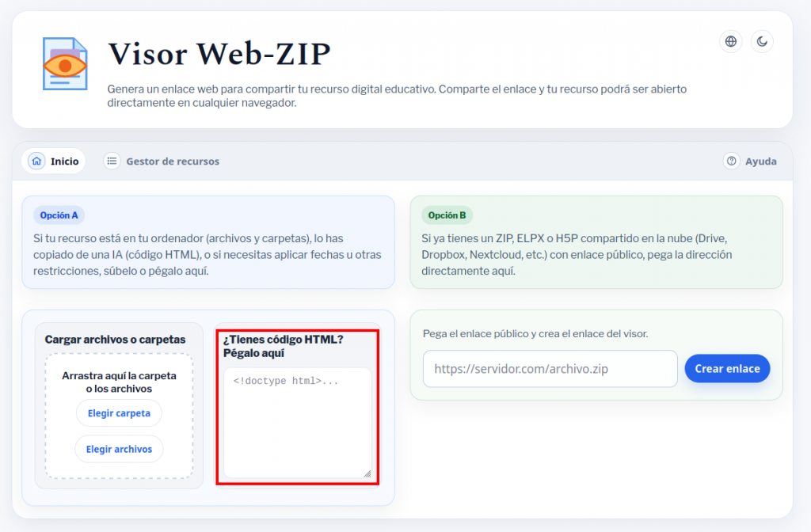This screenshot has height=532, width=811.
Task: Click the question mark help icon
Action: point(731,161)
